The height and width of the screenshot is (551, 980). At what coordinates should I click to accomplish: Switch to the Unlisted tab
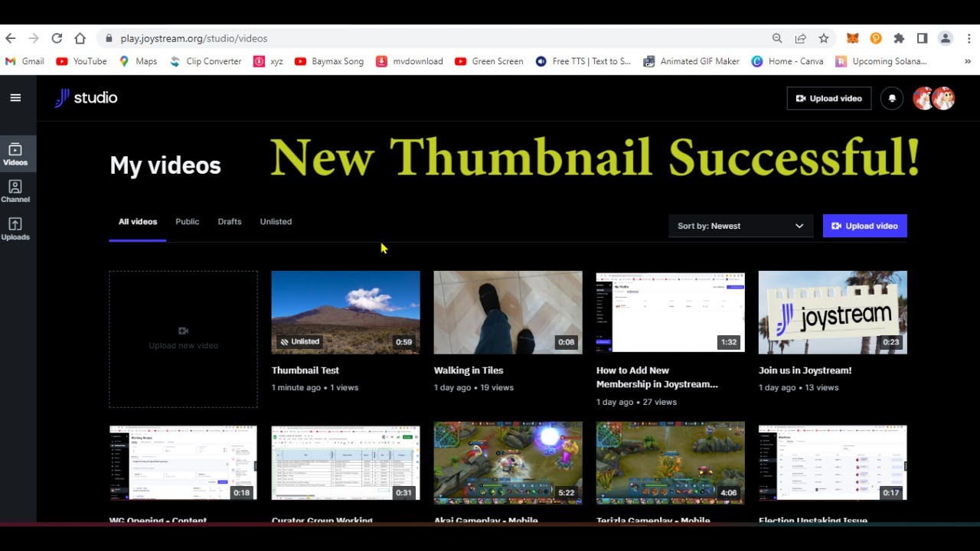tap(276, 222)
